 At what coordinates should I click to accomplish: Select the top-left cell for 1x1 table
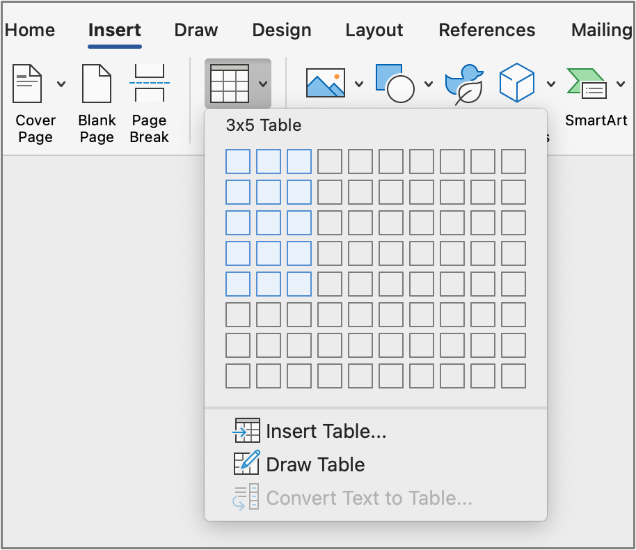coord(238,161)
